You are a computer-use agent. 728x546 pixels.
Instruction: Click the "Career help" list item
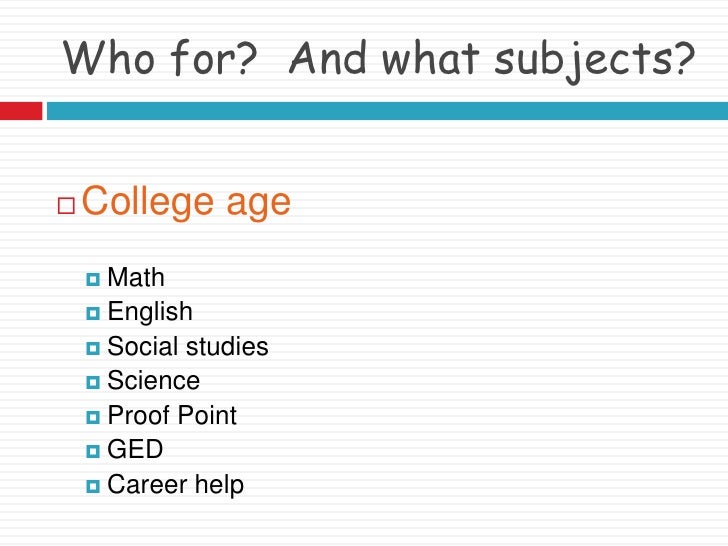[x=175, y=486]
